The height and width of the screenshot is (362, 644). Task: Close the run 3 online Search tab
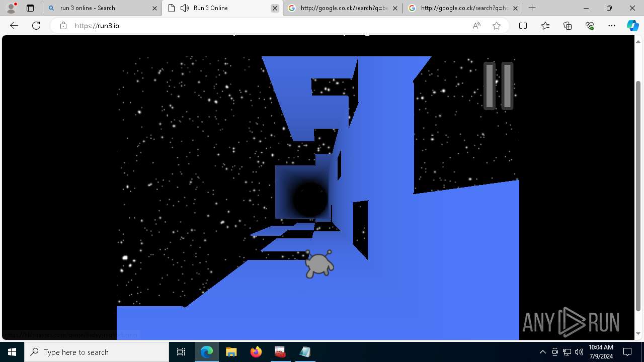[x=154, y=8]
